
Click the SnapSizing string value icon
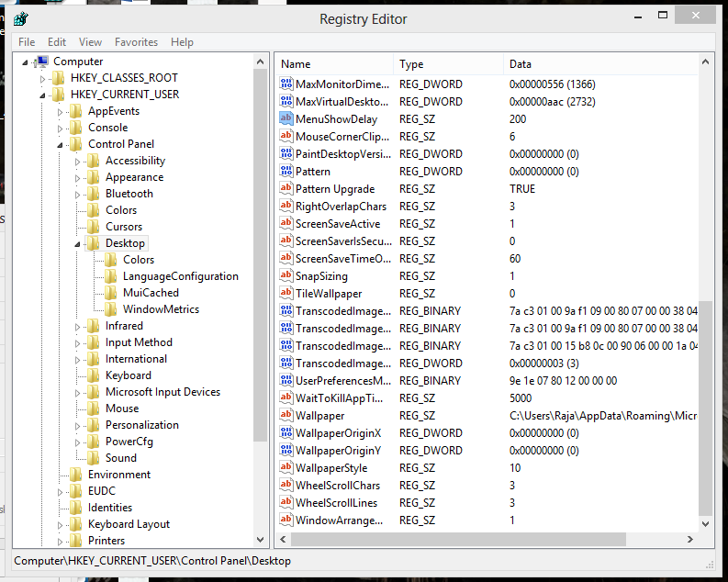pyautogui.click(x=286, y=275)
